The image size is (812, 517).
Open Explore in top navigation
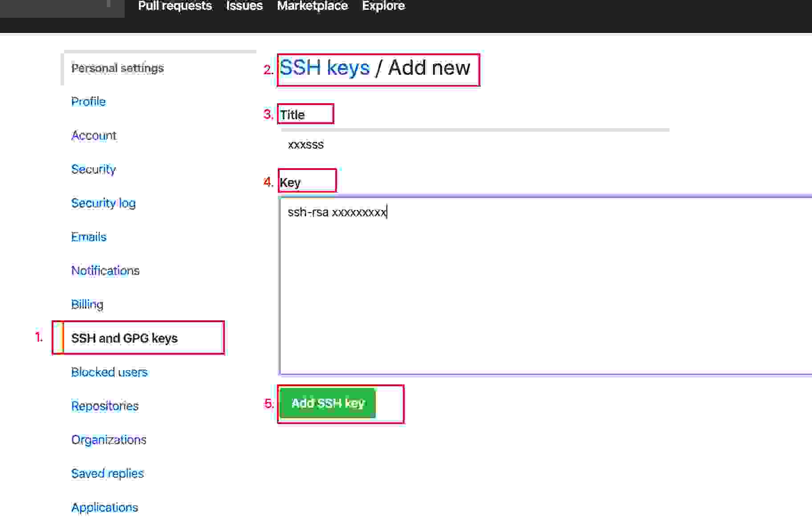click(x=383, y=6)
